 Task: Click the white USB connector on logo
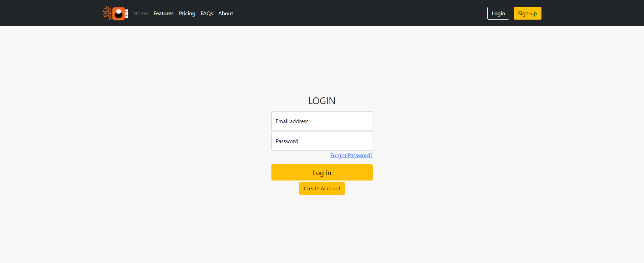[x=127, y=14]
